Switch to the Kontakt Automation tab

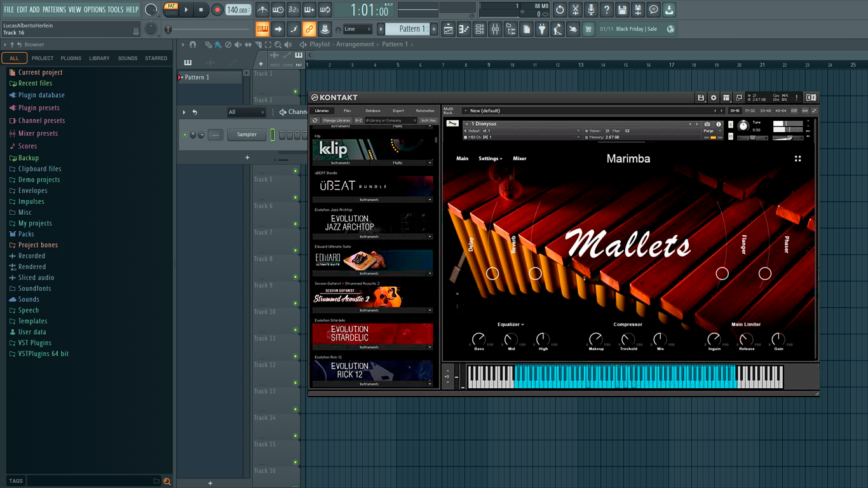click(x=425, y=111)
